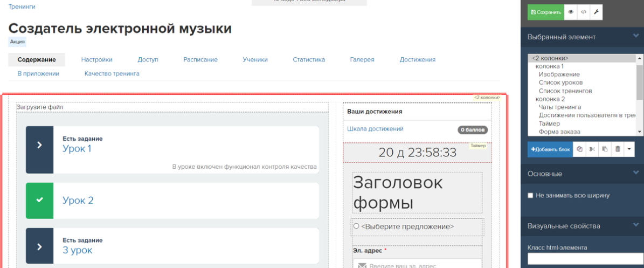Select Чаты тренинга in the element tree
The image size is (644, 268).
560,107
